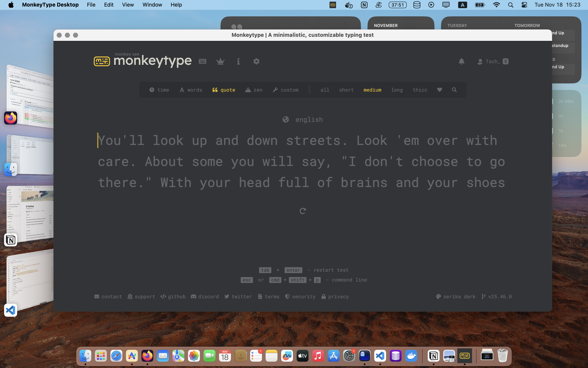Click the Notion menu bar icon
This screenshot has height=368, width=588.
coord(364,5)
